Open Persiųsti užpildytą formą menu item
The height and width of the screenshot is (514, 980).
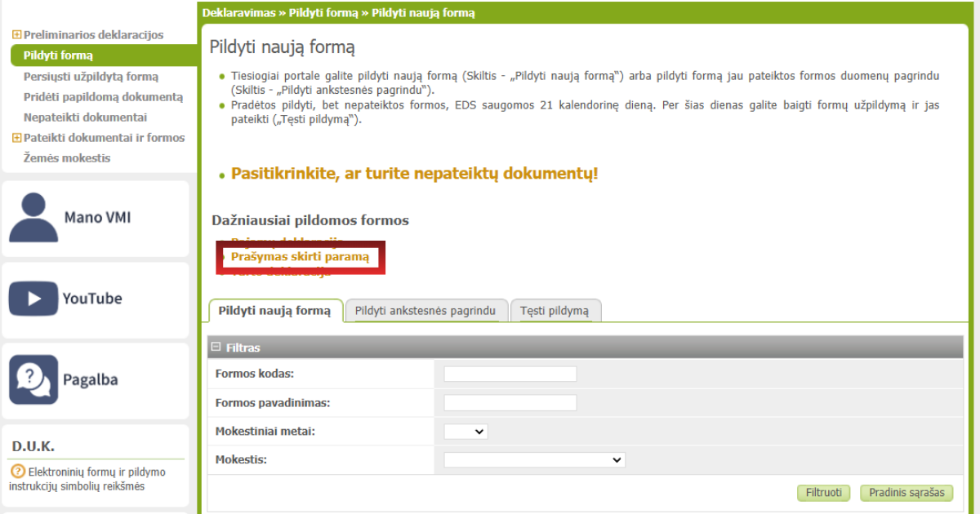tap(91, 77)
